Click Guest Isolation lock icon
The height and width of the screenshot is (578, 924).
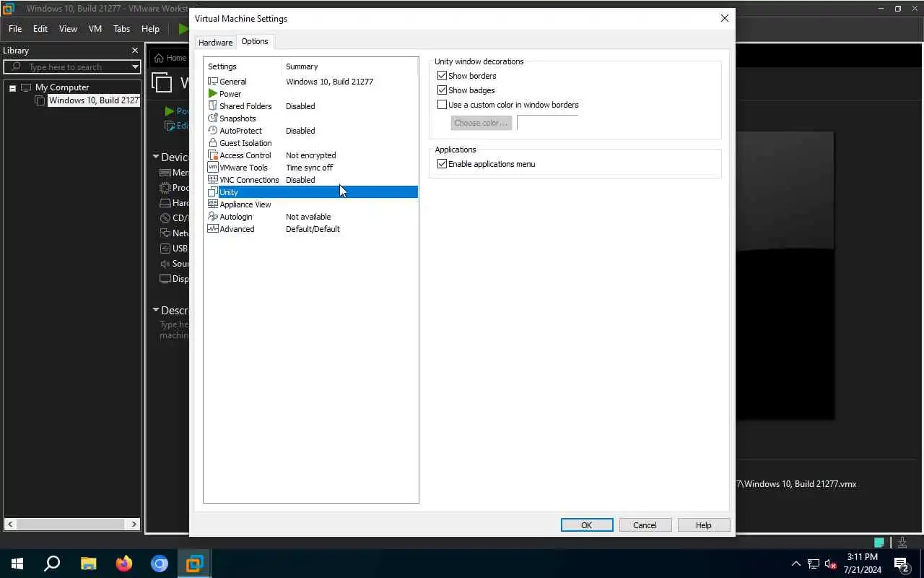tap(213, 143)
